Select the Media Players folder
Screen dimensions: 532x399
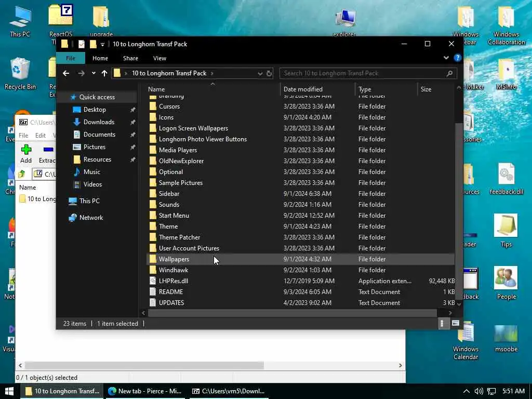(178, 150)
